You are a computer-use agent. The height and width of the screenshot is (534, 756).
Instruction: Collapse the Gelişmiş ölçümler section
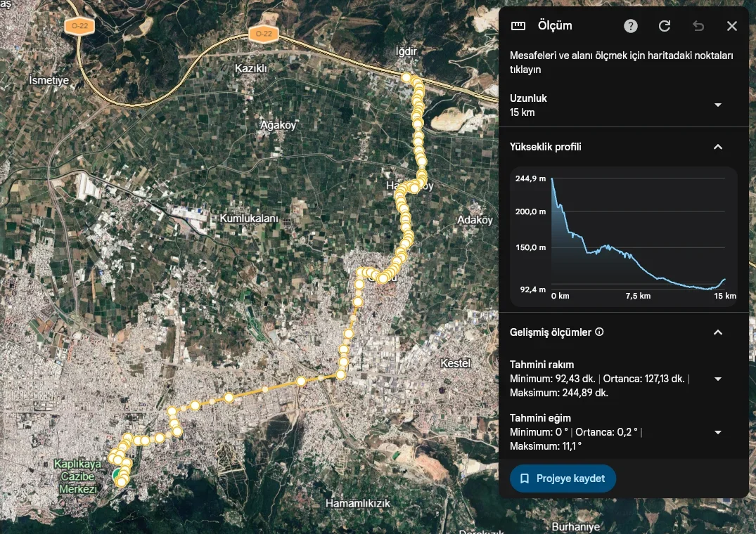[x=718, y=332]
